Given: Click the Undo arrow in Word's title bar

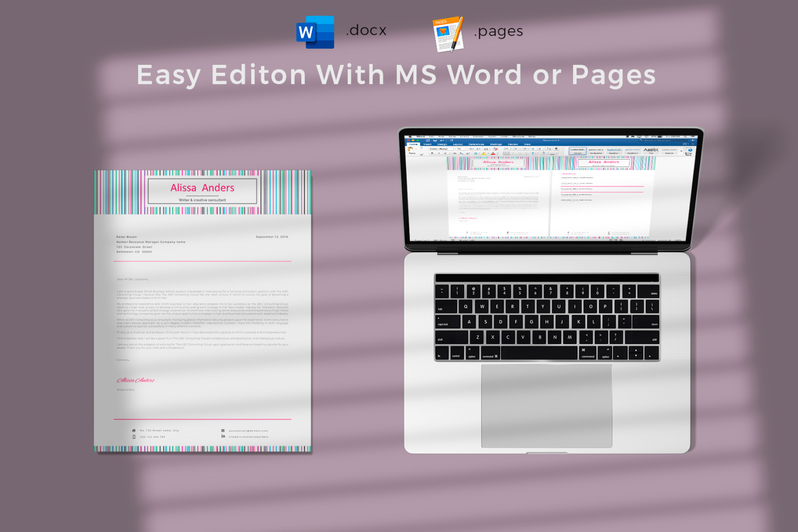Looking at the screenshot, I should (x=441, y=141).
